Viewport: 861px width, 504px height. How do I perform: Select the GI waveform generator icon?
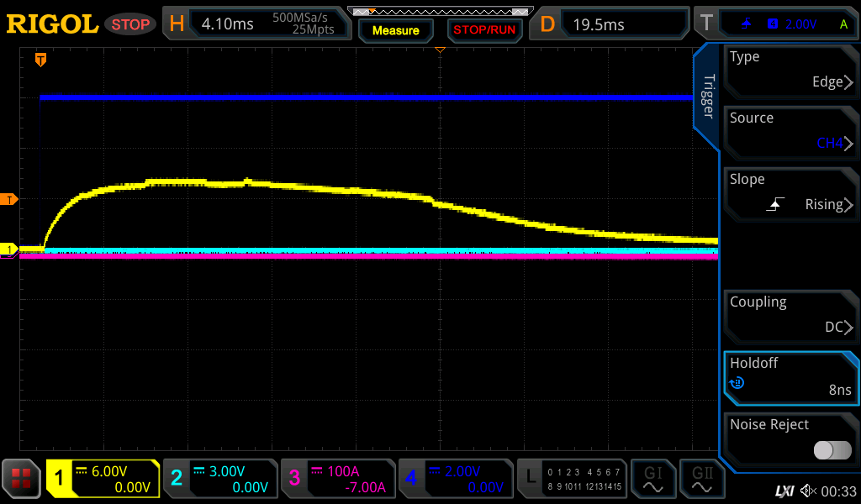[652, 479]
